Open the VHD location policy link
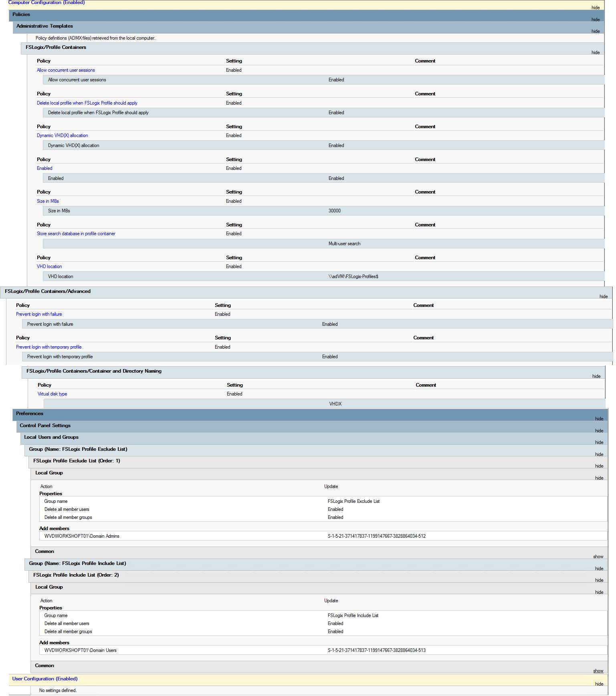Screen dimensions: 616x696 [x=49, y=266]
